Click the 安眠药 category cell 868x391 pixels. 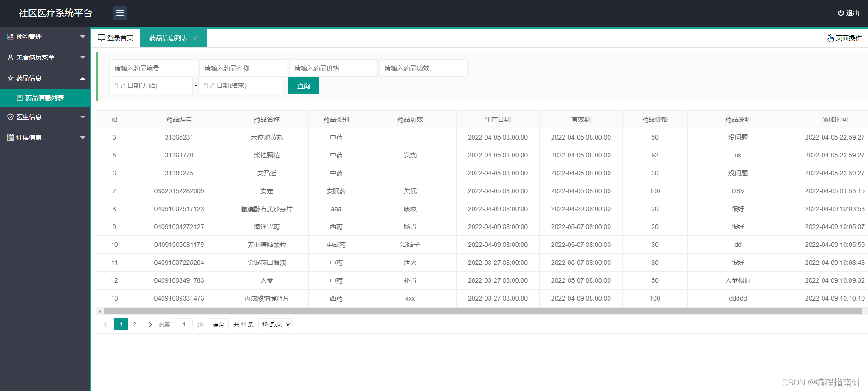[336, 191]
